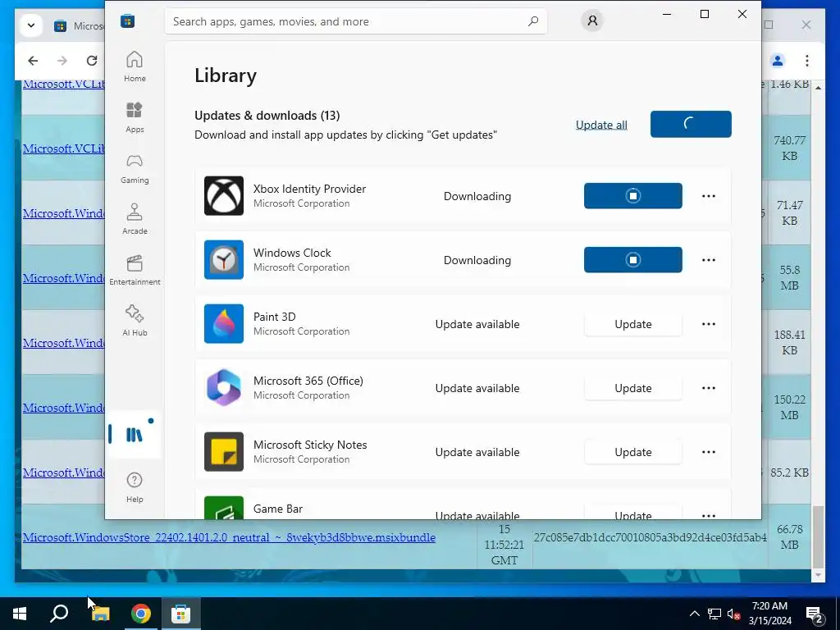This screenshot has width=840, height=630.
Task: Click the loading Get updates button
Action: pyautogui.click(x=691, y=124)
